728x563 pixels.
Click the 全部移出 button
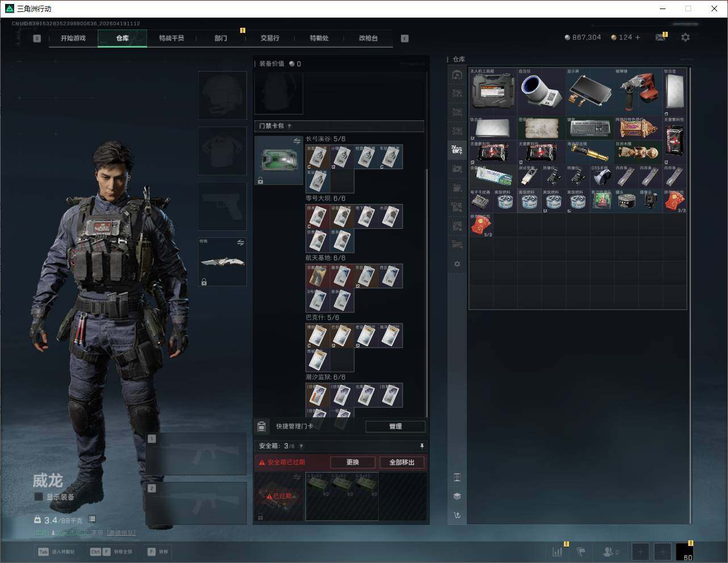tap(402, 462)
